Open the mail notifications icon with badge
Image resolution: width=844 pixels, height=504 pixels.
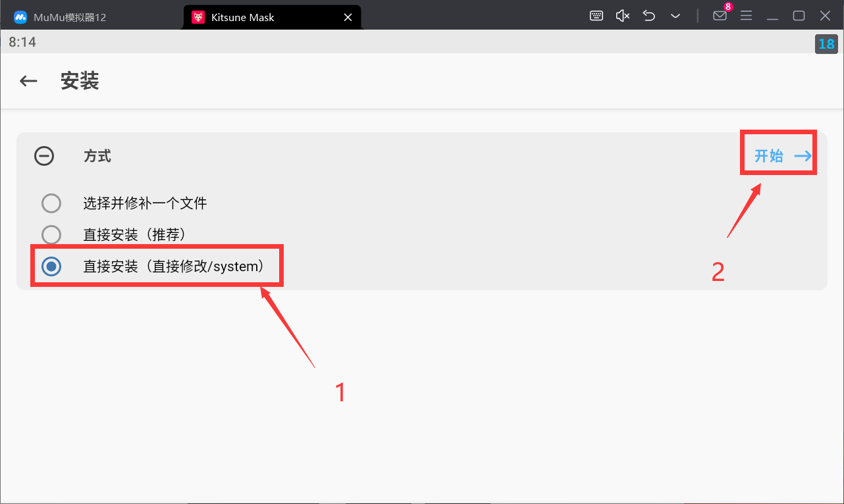[720, 16]
